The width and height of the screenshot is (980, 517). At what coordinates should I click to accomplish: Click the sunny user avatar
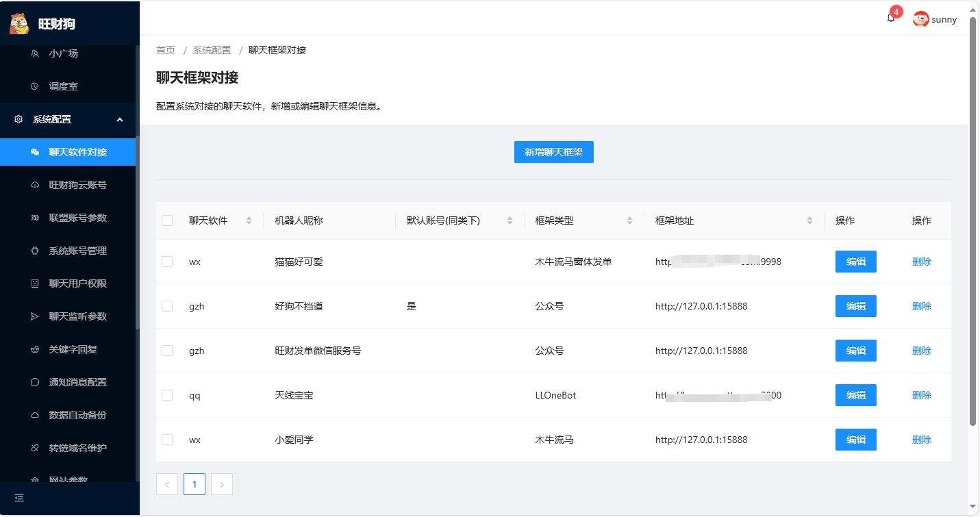click(920, 19)
